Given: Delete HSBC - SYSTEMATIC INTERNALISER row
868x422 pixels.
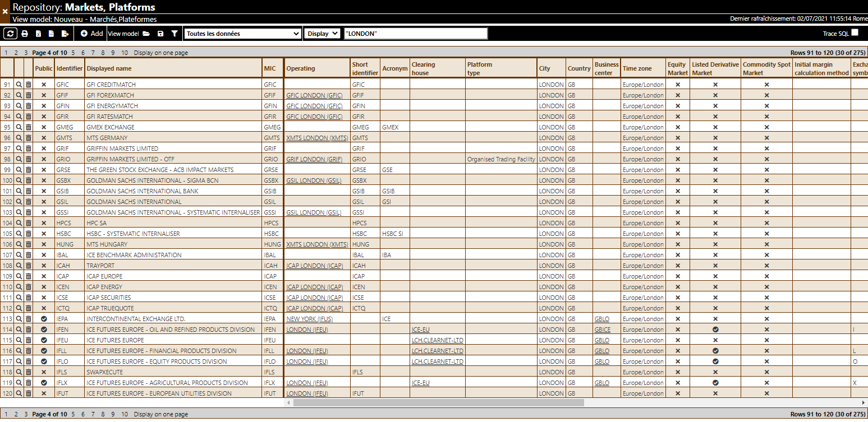Looking at the screenshot, I should 29,234.
